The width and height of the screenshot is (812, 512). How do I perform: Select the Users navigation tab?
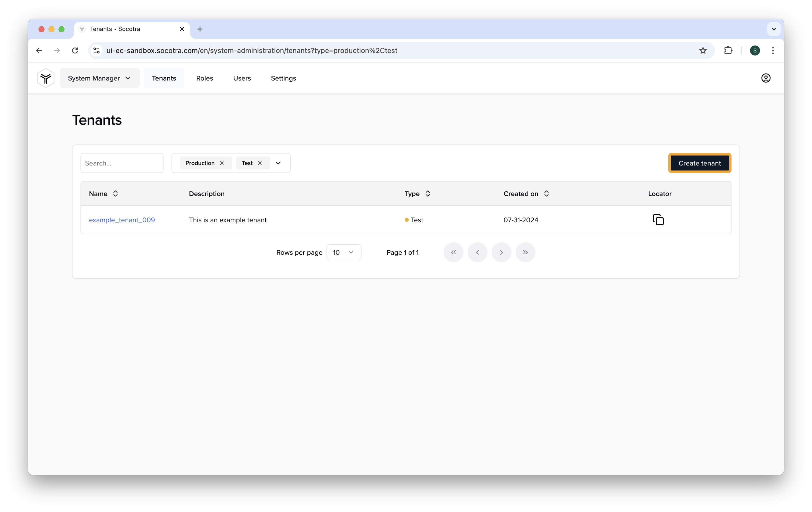pos(241,78)
